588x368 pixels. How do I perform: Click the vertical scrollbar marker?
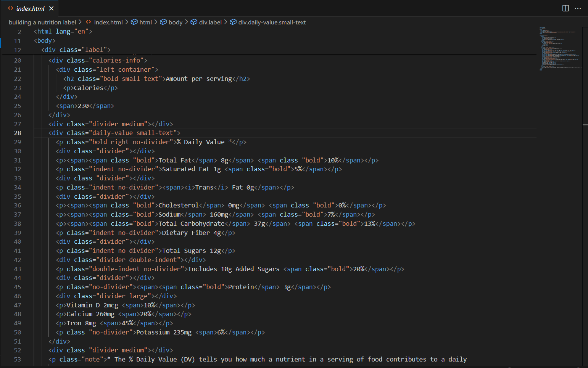point(585,125)
